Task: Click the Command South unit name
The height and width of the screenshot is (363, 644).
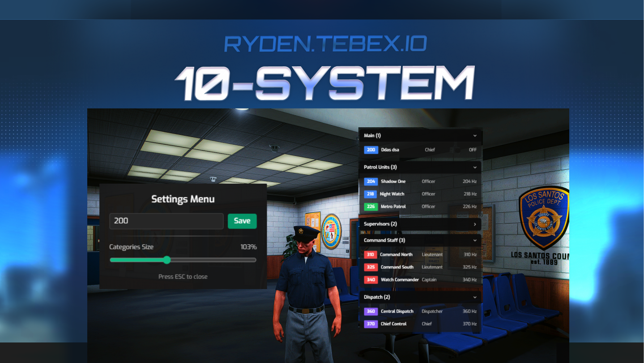Action: point(397,267)
